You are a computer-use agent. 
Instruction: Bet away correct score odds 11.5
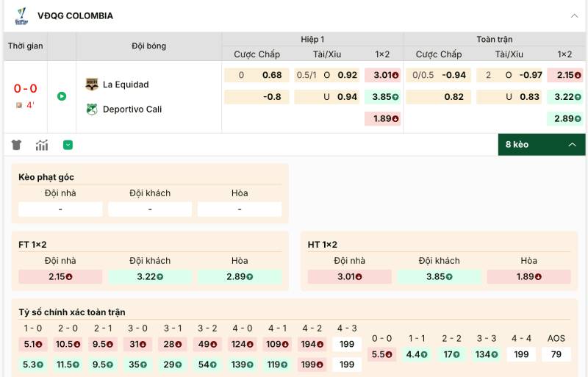[68, 365]
